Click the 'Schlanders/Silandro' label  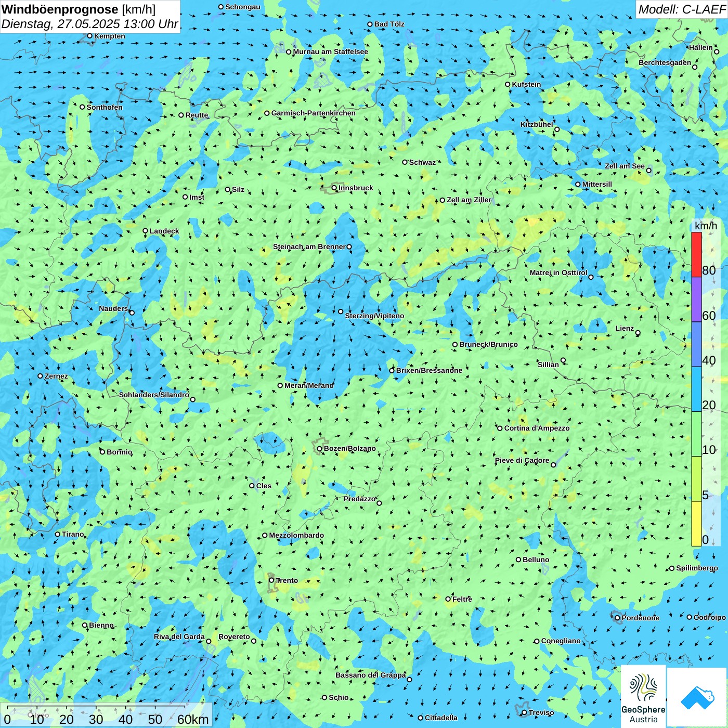[154, 395]
